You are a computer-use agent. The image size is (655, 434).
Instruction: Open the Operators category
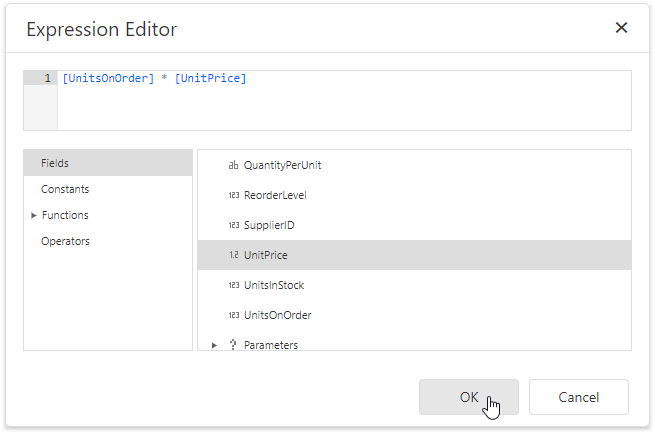[x=65, y=241]
